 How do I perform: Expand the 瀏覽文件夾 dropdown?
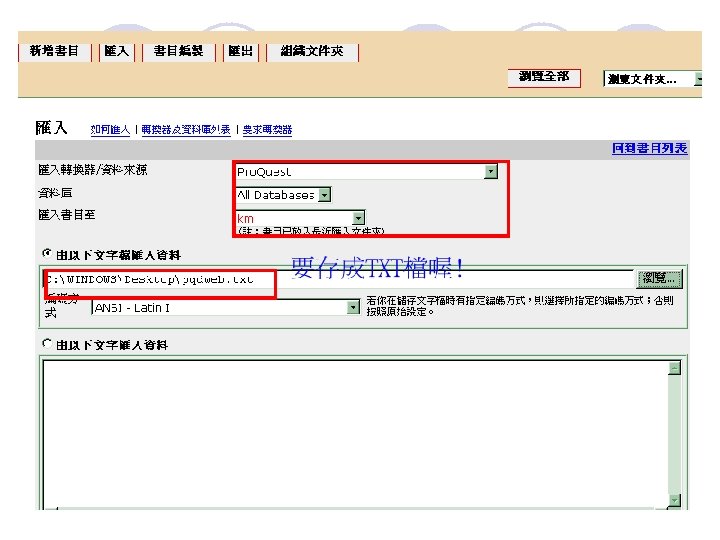point(698,79)
